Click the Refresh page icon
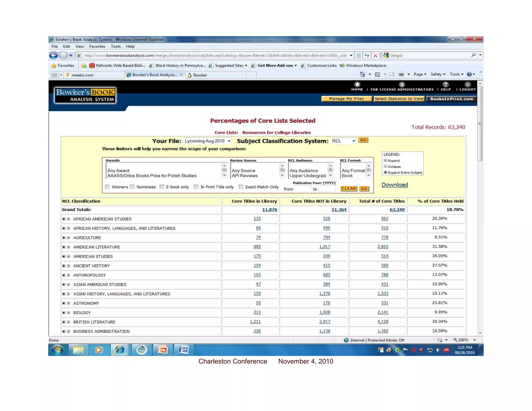The width and height of the screenshot is (532, 411). pos(367,55)
